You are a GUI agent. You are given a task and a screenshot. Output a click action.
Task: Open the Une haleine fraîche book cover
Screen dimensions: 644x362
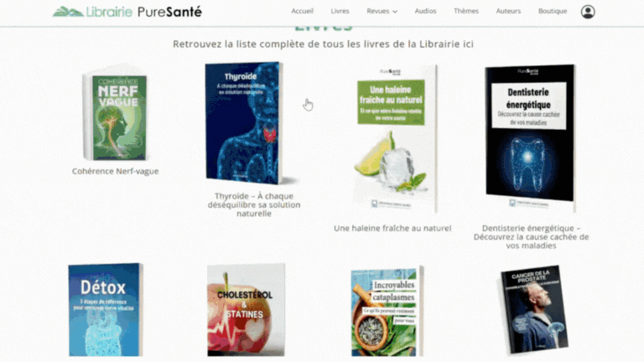point(393,138)
